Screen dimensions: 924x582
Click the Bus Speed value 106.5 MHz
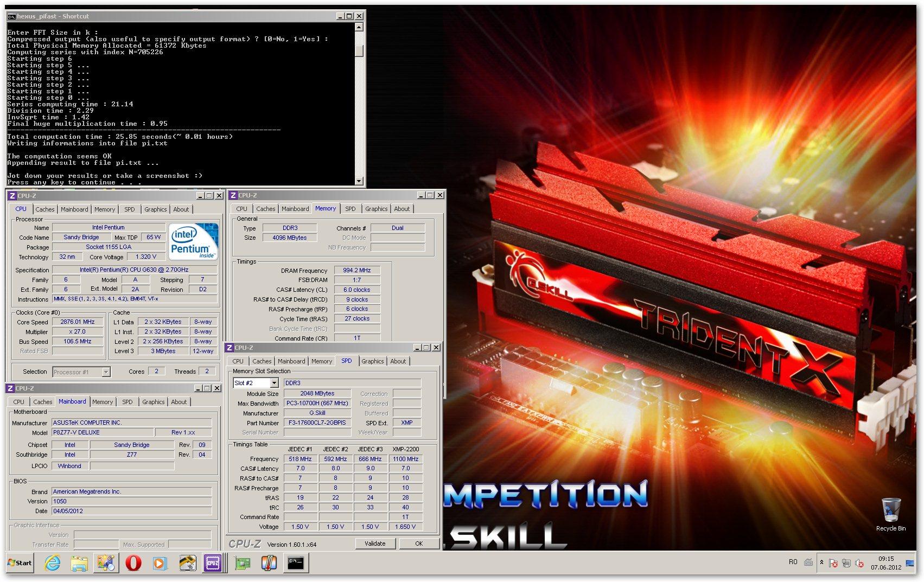coord(78,341)
